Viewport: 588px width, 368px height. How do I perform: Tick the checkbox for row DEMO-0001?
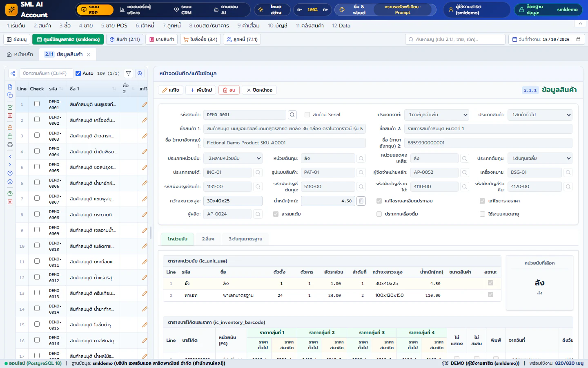[37, 104]
